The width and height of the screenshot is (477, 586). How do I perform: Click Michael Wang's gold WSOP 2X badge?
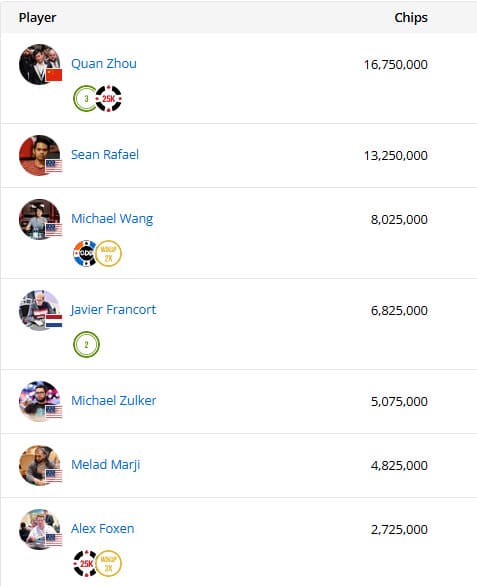(108, 253)
